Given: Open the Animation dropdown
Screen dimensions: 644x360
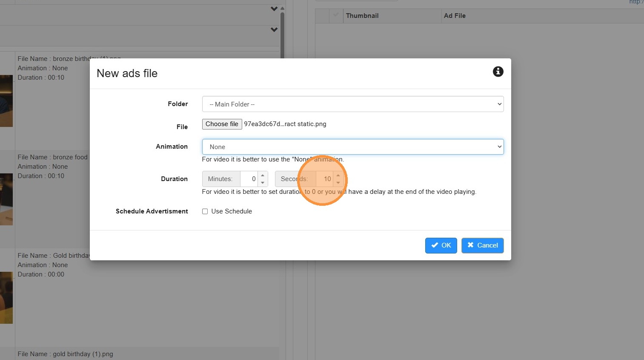Looking at the screenshot, I should [352, 147].
